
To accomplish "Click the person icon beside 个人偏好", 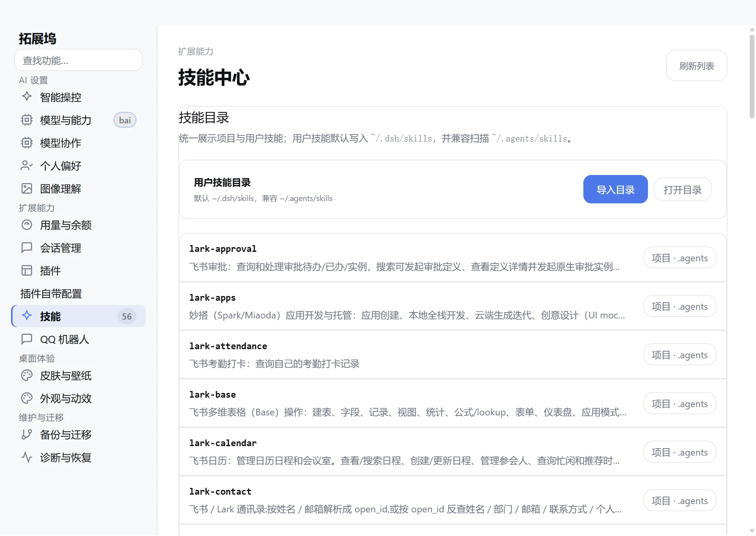I will pos(27,166).
